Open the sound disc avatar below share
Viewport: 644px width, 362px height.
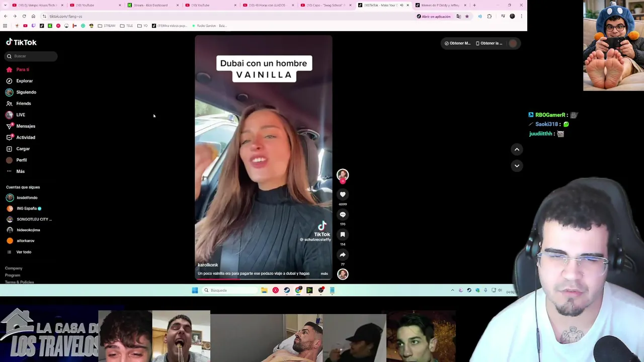tap(343, 274)
